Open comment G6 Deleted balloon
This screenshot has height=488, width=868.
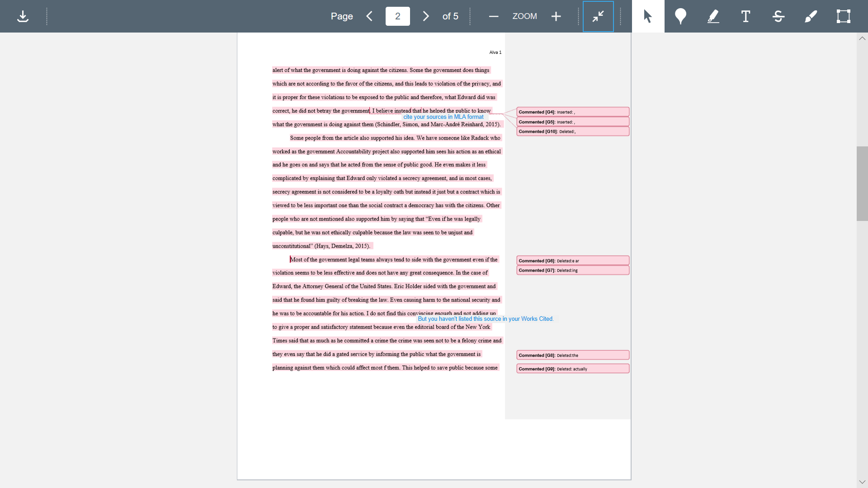(x=573, y=261)
